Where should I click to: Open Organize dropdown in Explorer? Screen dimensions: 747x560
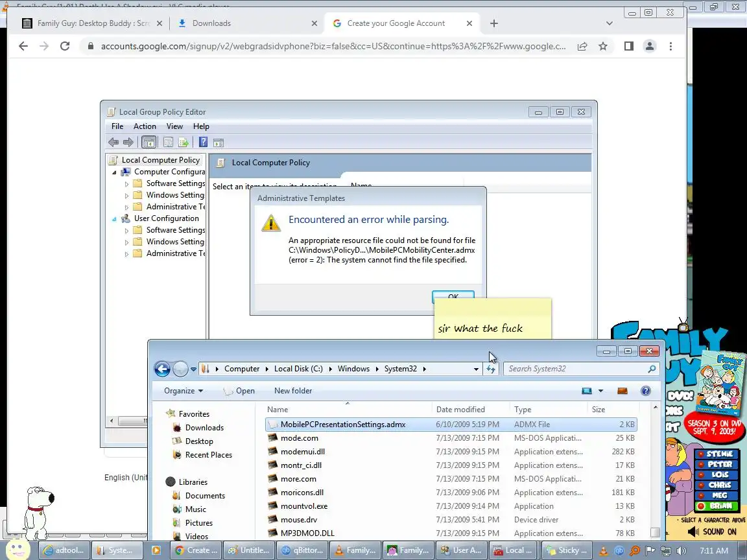tap(184, 391)
